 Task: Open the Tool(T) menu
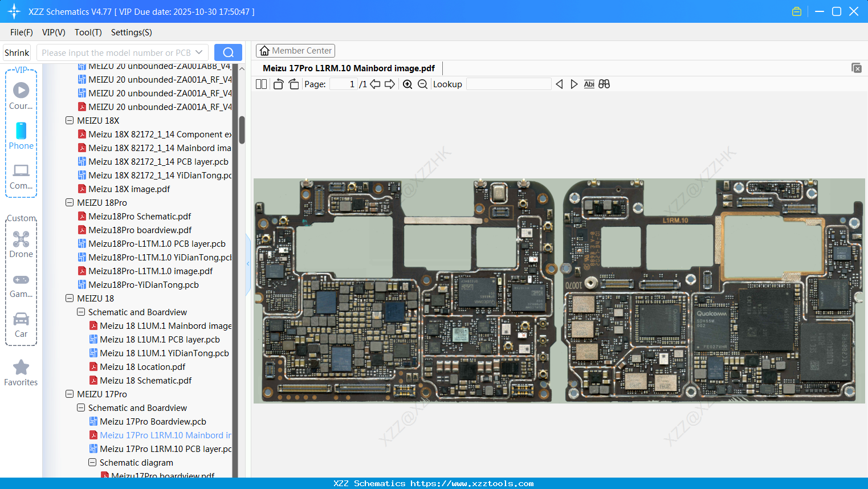click(x=88, y=32)
